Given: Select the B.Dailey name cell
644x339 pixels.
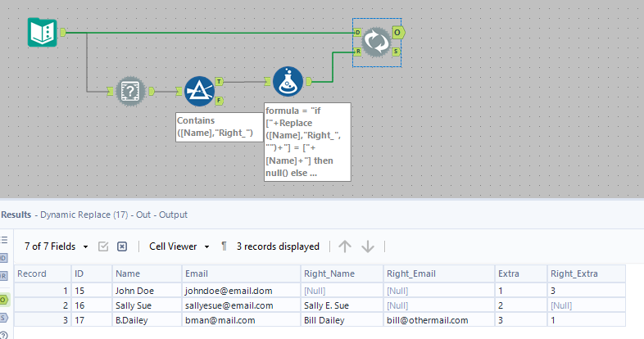Looking at the screenshot, I should coord(147,320).
